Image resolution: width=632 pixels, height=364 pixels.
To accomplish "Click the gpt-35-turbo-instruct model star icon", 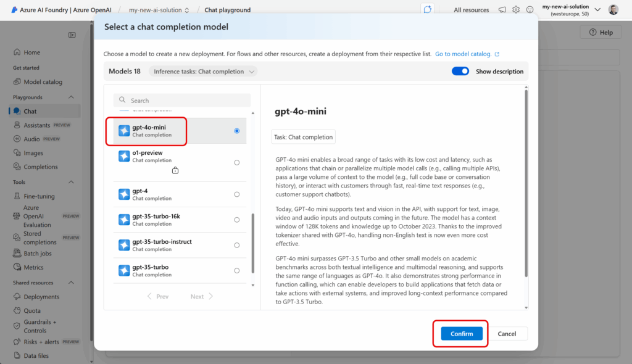I will tap(124, 245).
